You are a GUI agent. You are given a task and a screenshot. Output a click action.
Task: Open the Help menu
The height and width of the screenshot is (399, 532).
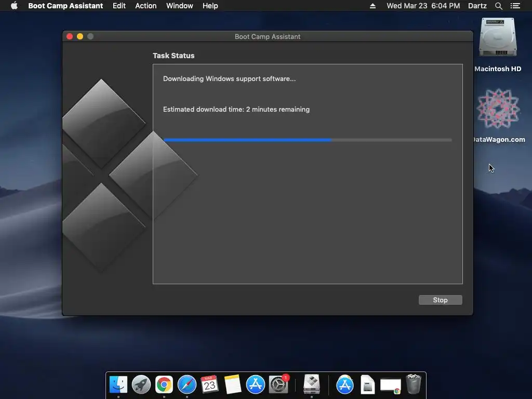pyautogui.click(x=210, y=6)
